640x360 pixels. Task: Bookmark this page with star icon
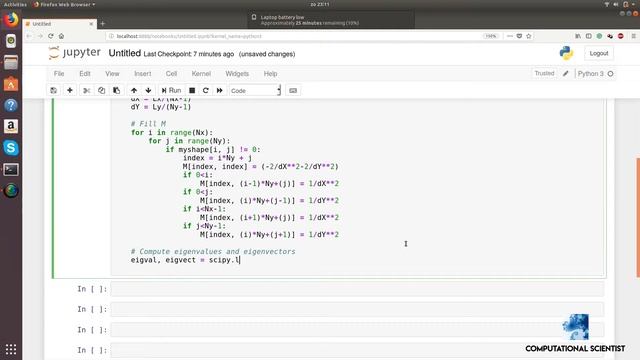529,36
